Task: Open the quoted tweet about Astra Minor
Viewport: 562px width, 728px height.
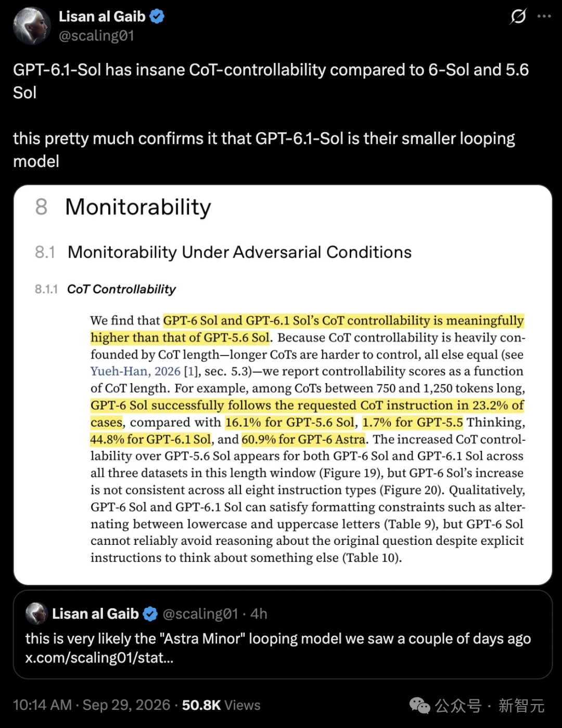Action: [x=283, y=634]
